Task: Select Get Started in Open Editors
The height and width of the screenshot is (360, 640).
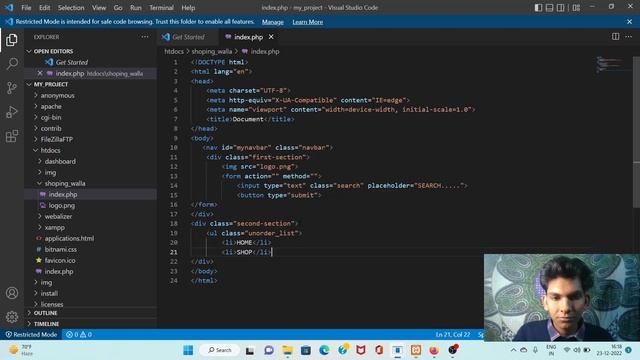Action: pos(71,62)
